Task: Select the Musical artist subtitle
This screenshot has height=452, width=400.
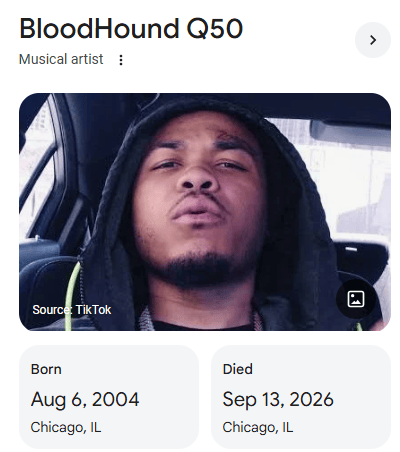Action: tap(61, 59)
